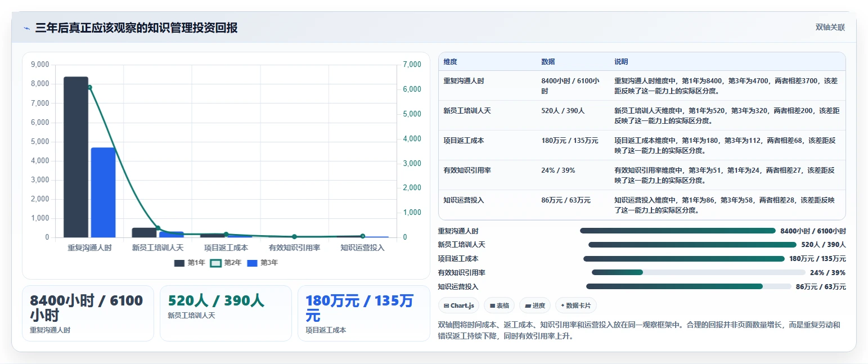Click the Chart.js chip

tap(458, 305)
